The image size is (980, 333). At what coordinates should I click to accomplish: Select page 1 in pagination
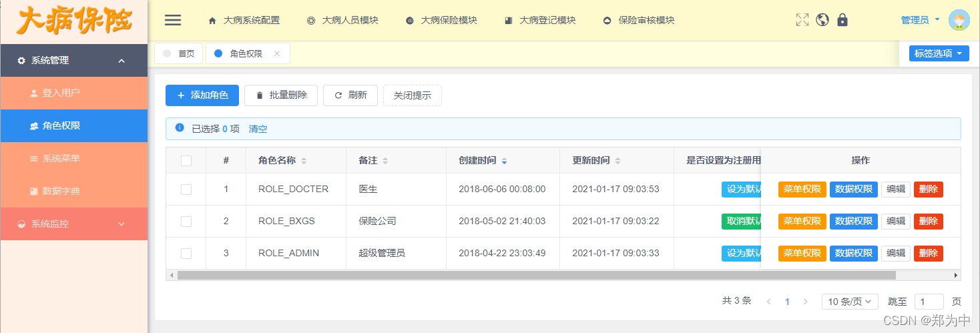coord(787,302)
